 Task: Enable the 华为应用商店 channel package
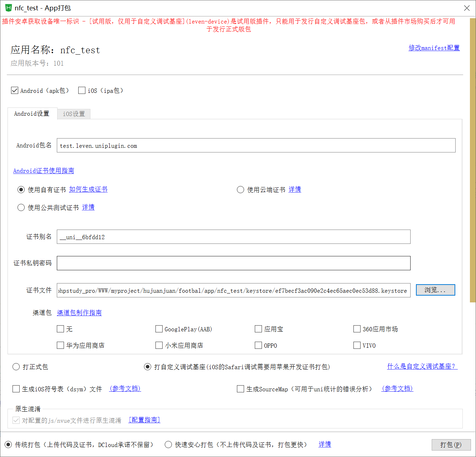click(x=60, y=345)
